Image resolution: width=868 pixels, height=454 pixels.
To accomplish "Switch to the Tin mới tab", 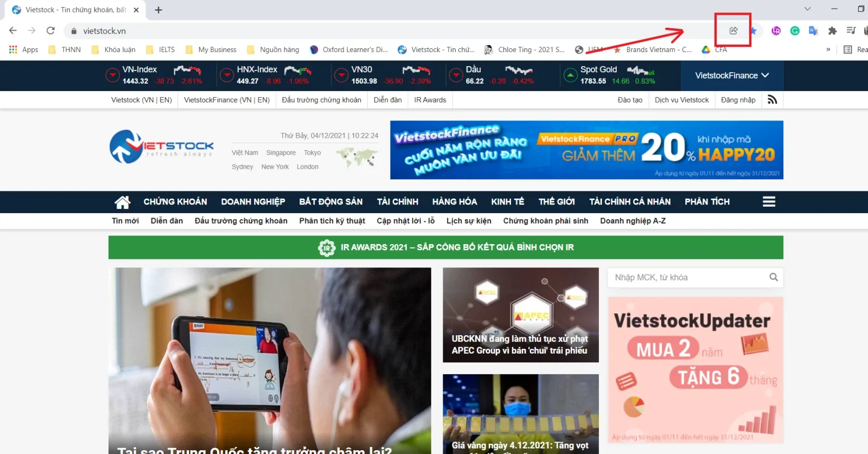I will (x=125, y=221).
